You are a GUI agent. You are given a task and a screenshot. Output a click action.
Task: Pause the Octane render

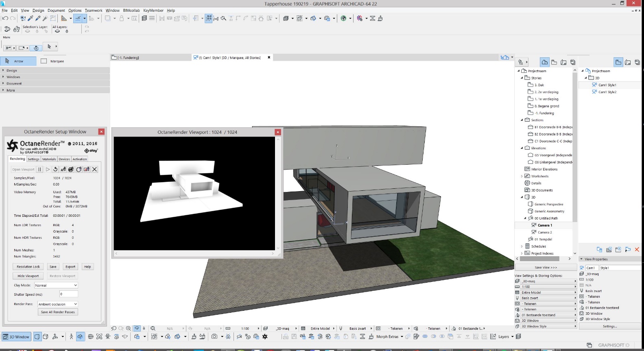click(39, 170)
